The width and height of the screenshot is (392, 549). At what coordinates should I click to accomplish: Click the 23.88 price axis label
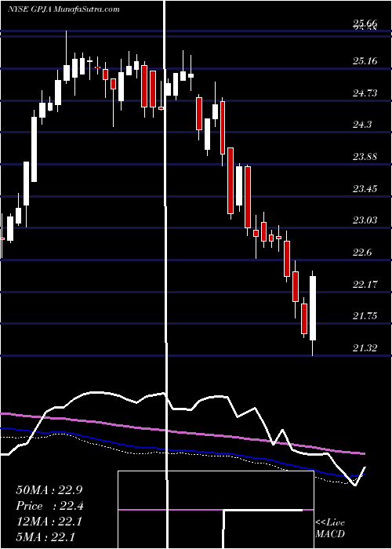click(x=365, y=157)
